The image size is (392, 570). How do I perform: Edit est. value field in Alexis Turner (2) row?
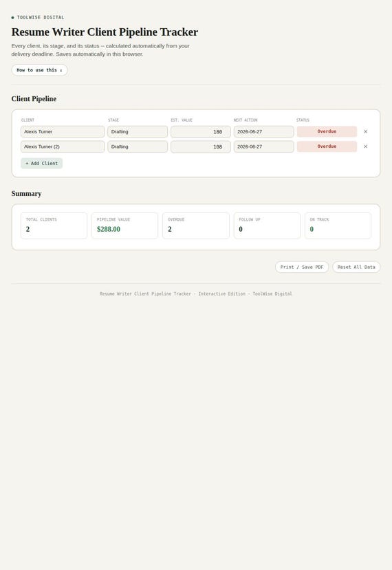[x=201, y=147]
